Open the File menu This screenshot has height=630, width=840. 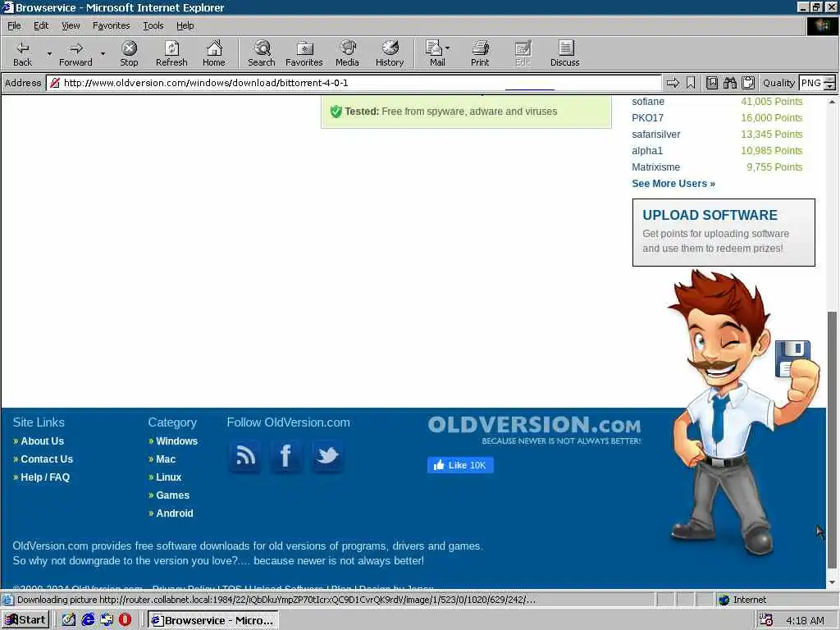14,25
